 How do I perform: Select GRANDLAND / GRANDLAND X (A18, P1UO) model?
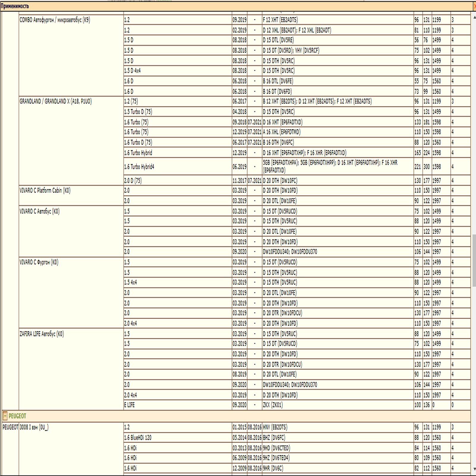(56, 101)
